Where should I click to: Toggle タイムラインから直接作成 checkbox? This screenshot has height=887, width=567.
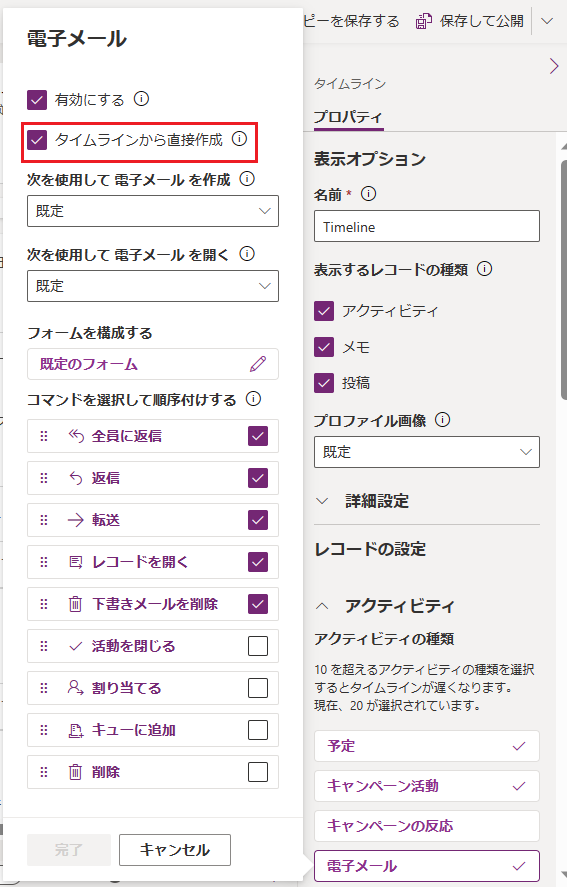(x=37, y=140)
